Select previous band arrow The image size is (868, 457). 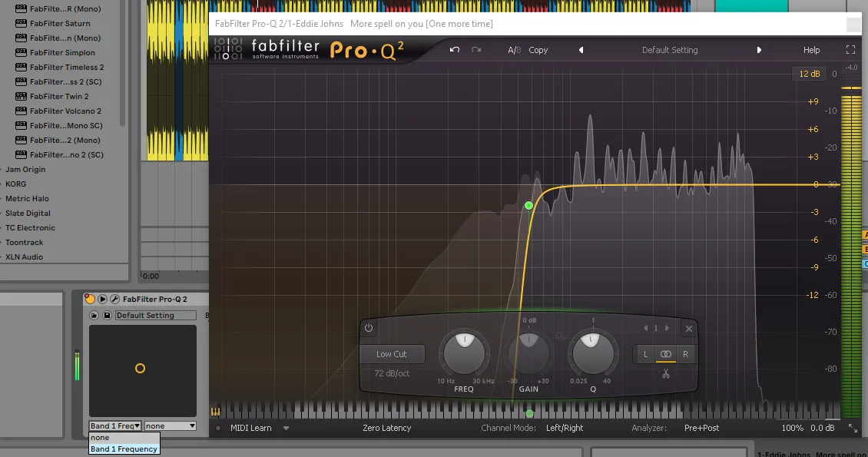645,328
